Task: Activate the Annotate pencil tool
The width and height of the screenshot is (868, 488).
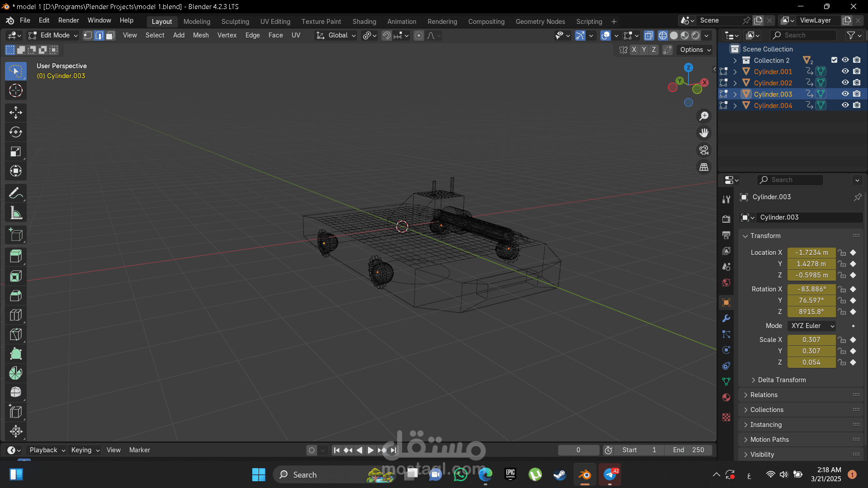Action: (x=16, y=193)
